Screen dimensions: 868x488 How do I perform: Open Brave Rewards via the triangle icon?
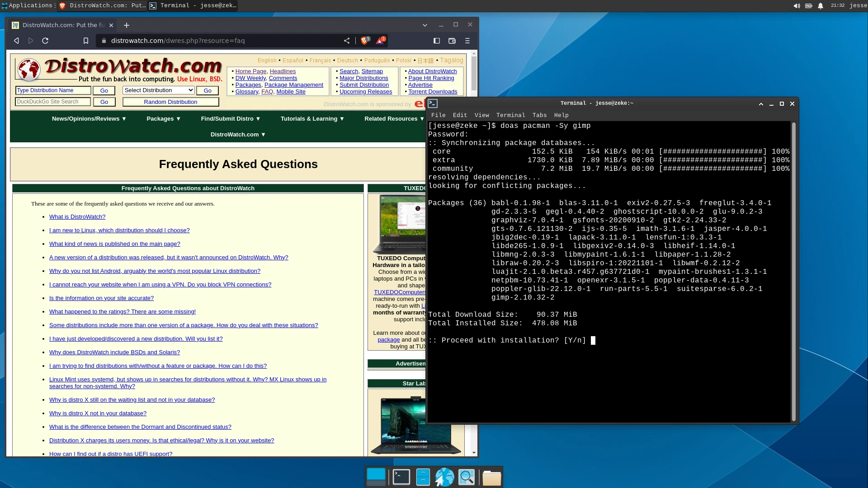click(380, 41)
